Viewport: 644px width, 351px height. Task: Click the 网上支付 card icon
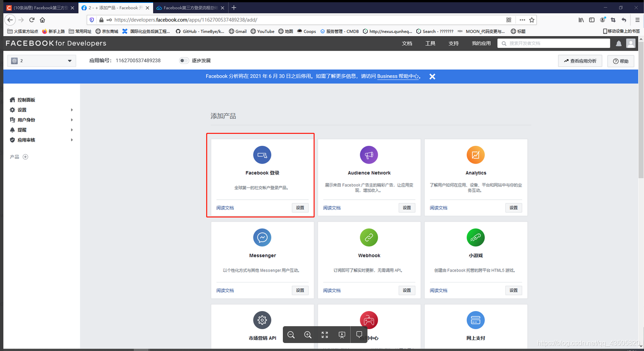[476, 320]
